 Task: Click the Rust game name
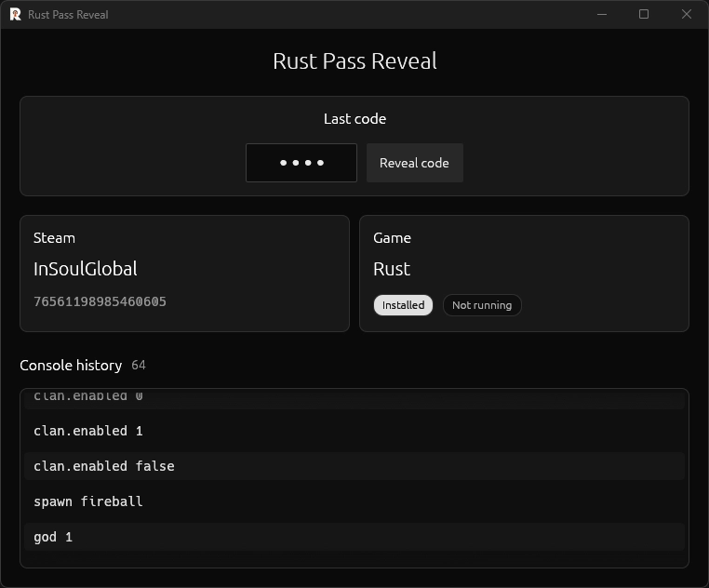[x=392, y=269]
